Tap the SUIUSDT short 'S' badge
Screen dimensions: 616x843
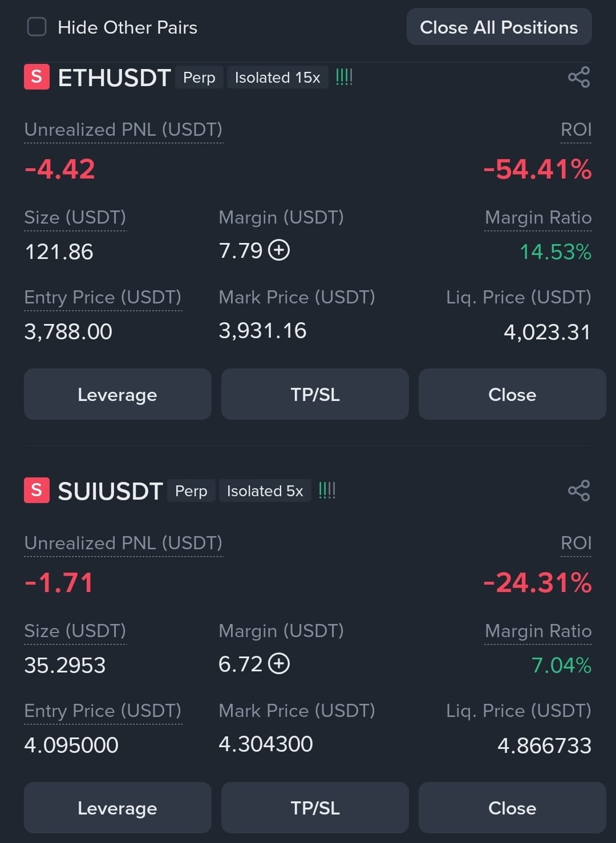coord(37,491)
